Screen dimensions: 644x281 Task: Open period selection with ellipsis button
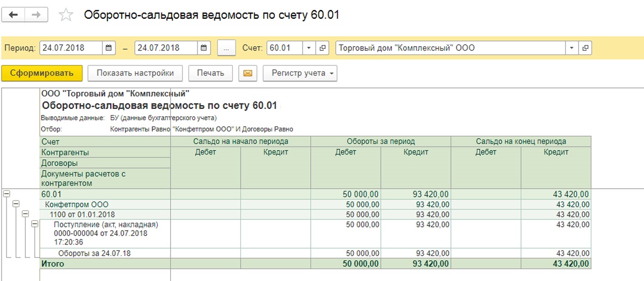coord(226,48)
